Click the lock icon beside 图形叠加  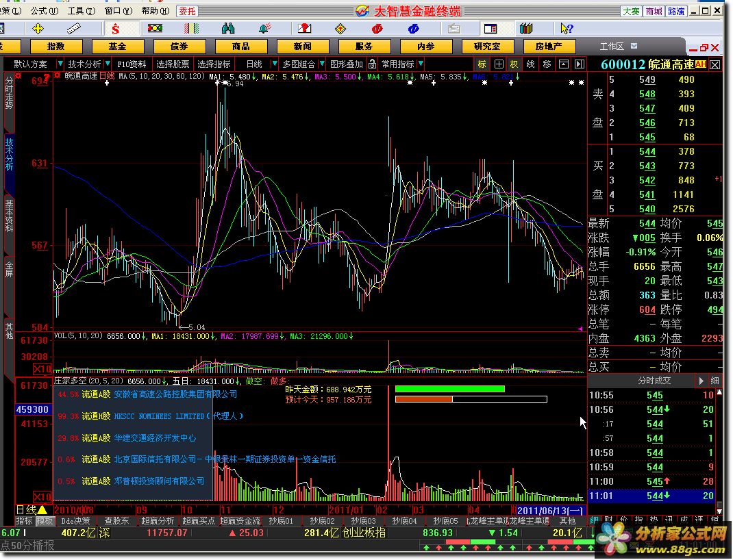pos(372,64)
